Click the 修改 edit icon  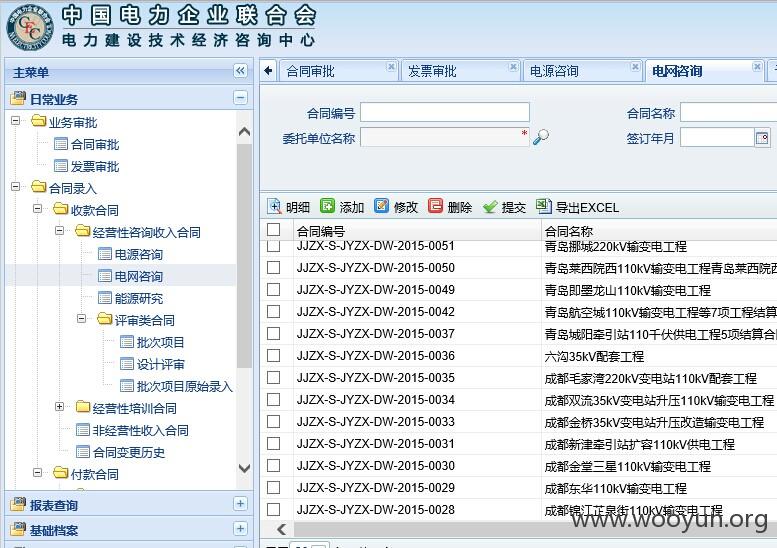tap(381, 205)
